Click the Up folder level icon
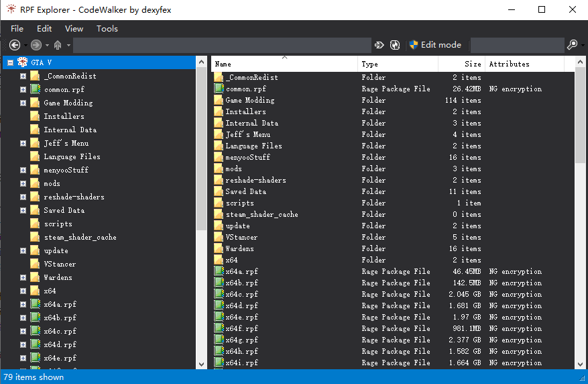The width and height of the screenshot is (588, 384). tap(58, 45)
